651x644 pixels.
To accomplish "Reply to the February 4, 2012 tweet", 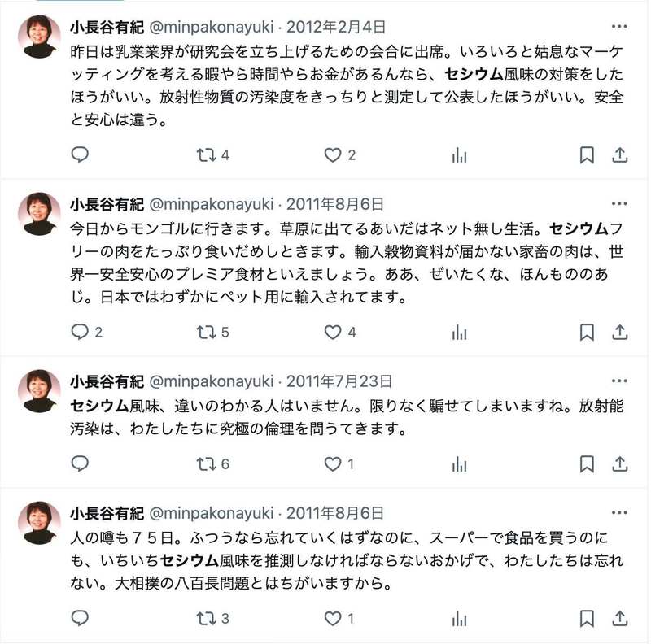I will (80, 154).
